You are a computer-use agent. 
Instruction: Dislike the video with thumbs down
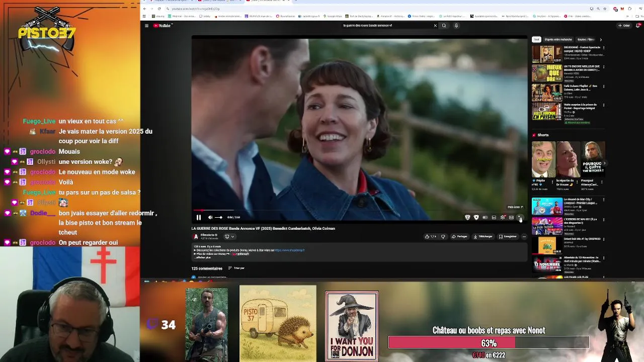tap(443, 236)
